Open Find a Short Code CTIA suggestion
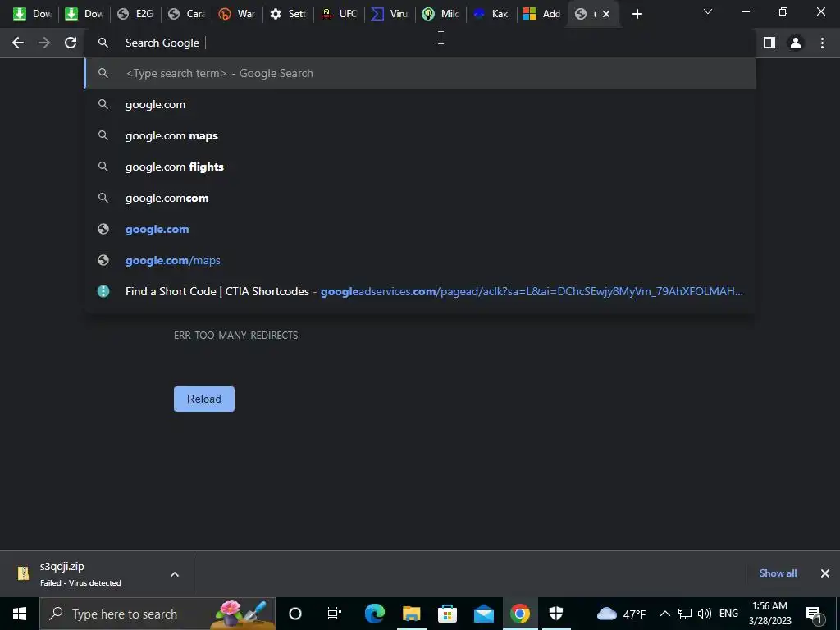Image resolution: width=840 pixels, height=630 pixels. click(x=419, y=291)
